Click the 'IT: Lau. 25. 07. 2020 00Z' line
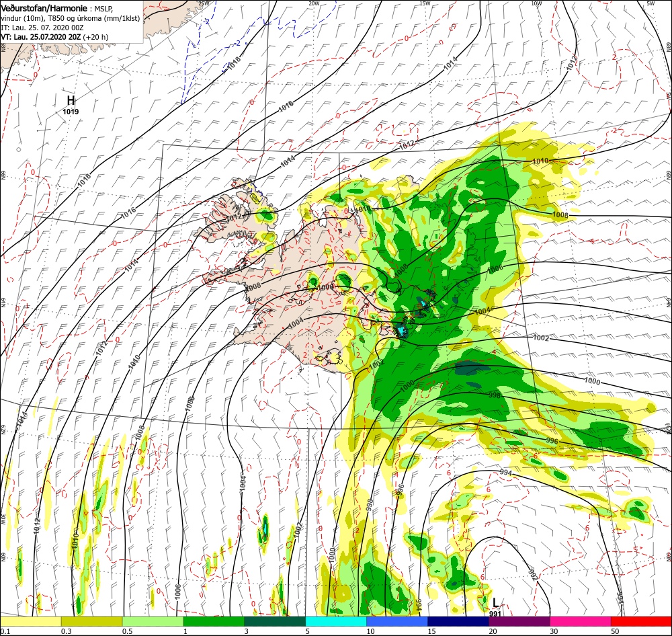This screenshot has height=636, width=672. 42,28
